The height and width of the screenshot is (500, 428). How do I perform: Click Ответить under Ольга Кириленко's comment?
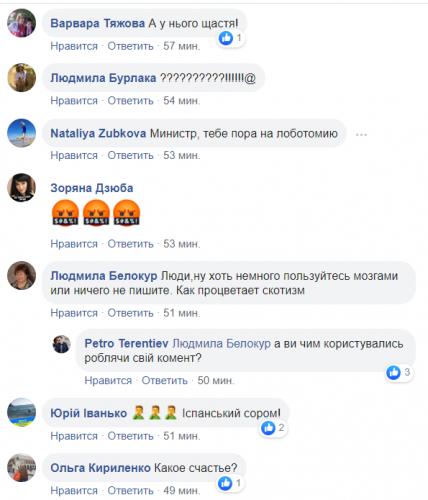tap(130, 491)
